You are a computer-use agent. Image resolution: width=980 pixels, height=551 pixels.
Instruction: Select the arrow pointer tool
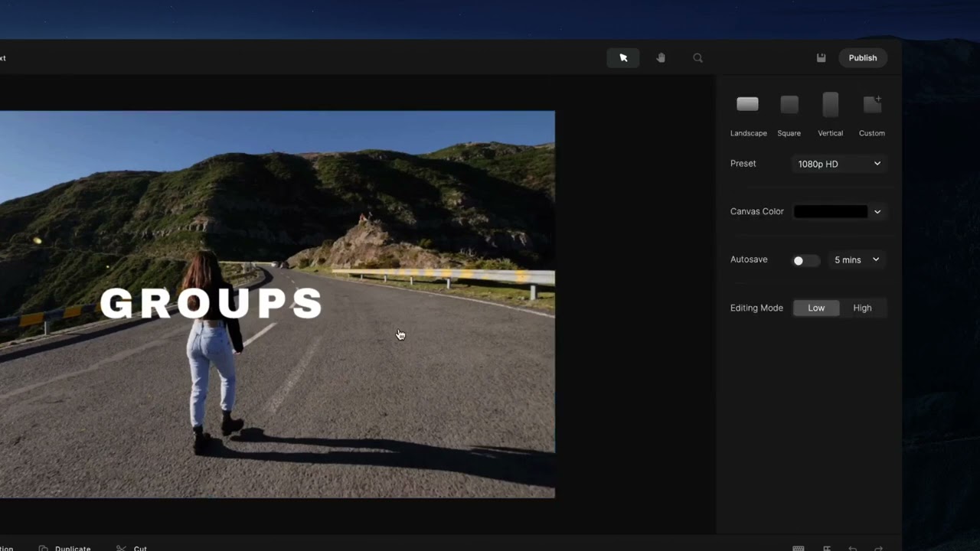[623, 58]
